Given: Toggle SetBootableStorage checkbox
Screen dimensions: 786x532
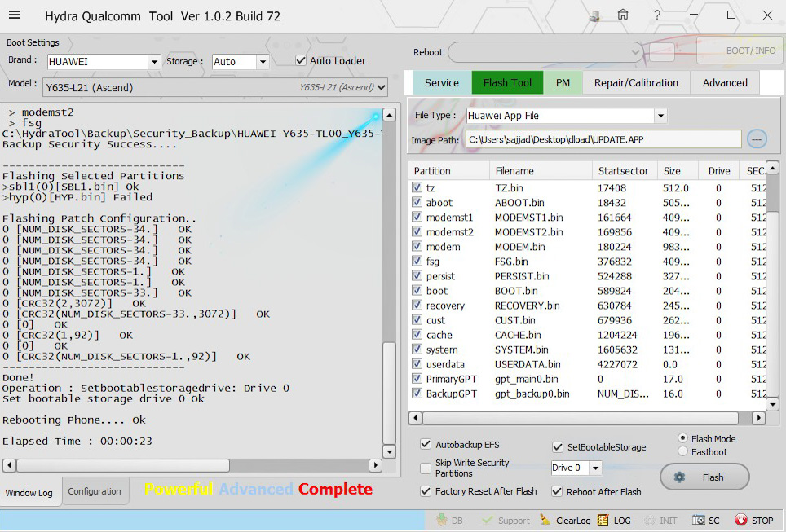Looking at the screenshot, I should click(x=558, y=446).
